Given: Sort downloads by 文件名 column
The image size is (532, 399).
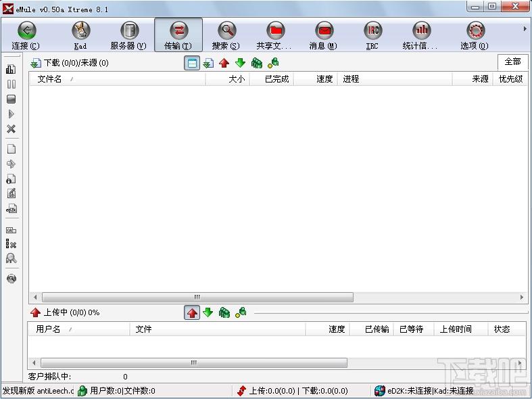Looking at the screenshot, I should click(118, 79).
